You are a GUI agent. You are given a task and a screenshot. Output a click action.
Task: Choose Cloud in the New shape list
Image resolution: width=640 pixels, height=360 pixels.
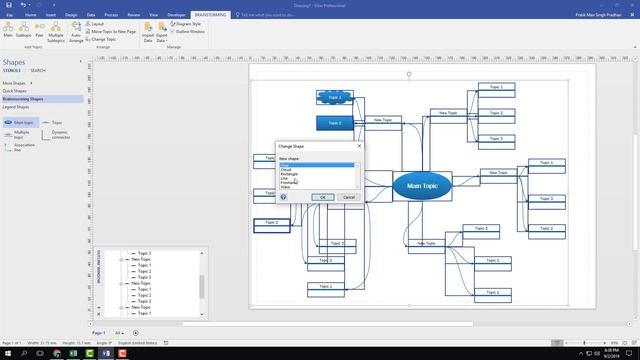point(286,170)
